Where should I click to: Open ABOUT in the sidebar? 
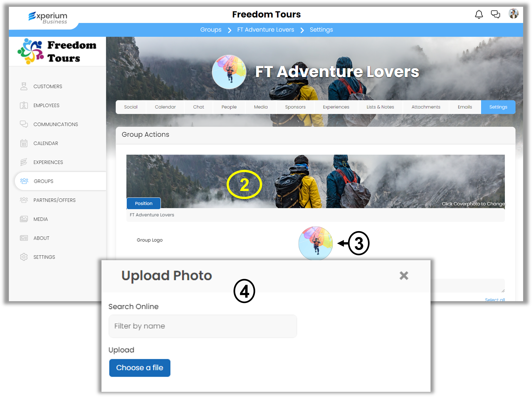(41, 238)
